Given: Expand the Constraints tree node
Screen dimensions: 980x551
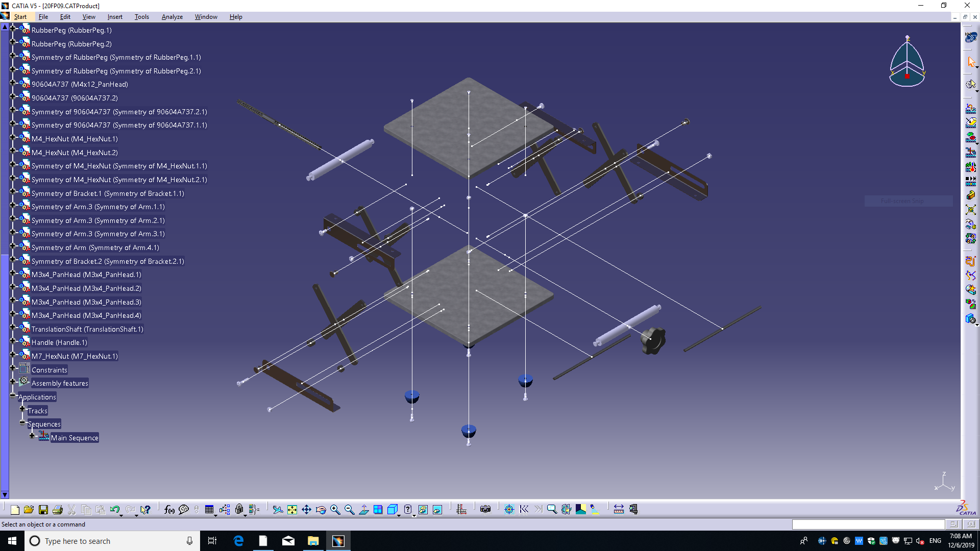Looking at the screenshot, I should (13, 368).
